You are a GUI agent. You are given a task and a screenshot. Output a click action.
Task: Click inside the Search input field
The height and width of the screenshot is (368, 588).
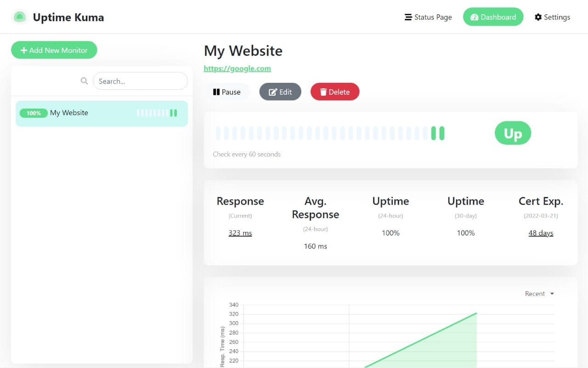(140, 80)
